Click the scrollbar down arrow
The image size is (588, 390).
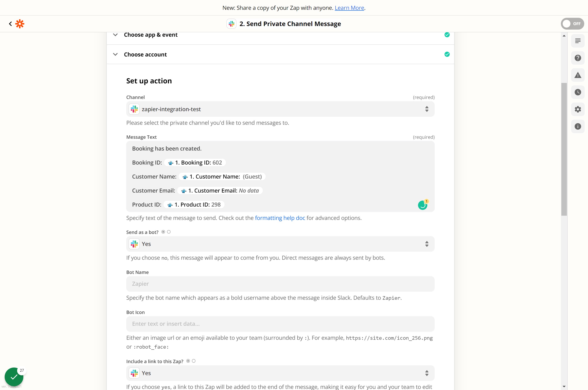coord(564,386)
